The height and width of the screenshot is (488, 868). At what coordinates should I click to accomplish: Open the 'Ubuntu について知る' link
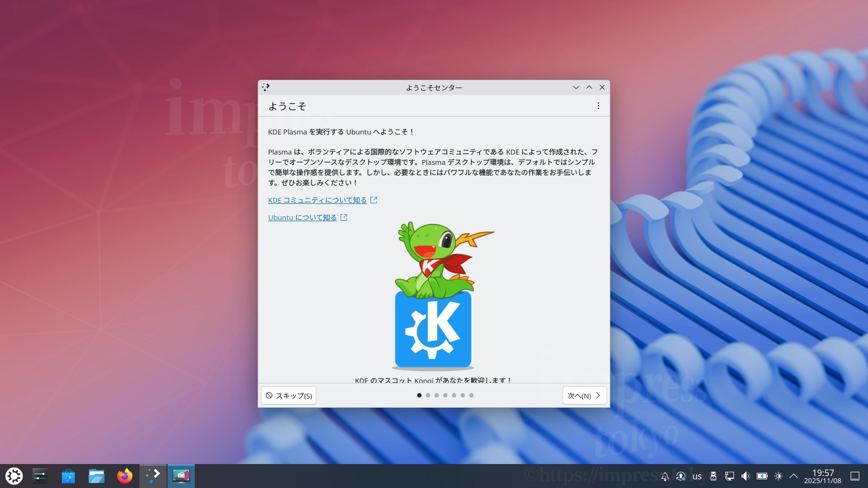click(308, 217)
